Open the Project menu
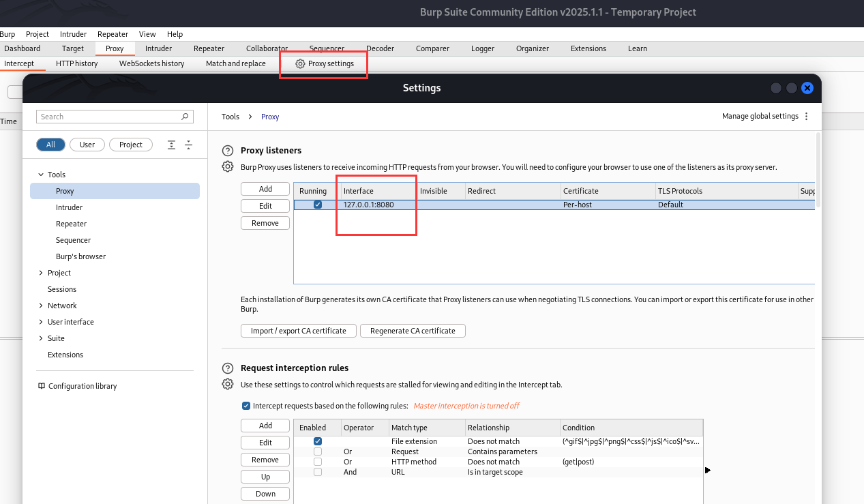The height and width of the screenshot is (504, 864). [x=38, y=34]
